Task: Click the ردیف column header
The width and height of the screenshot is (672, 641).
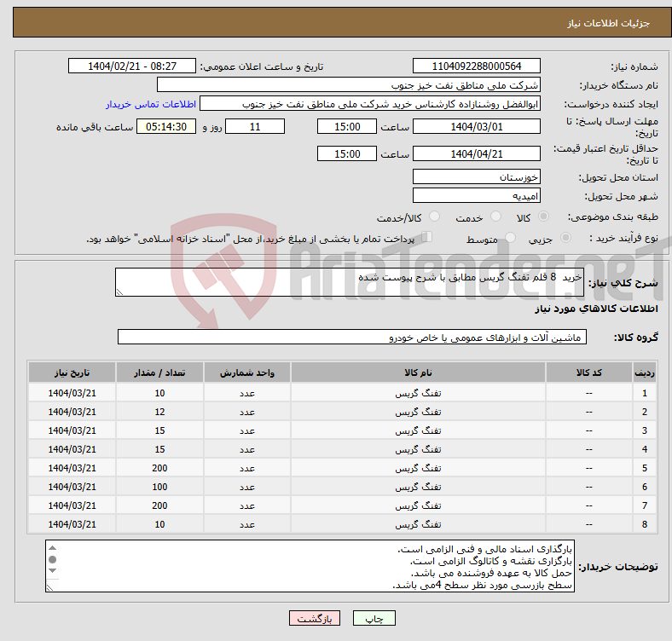Action: pos(644,372)
